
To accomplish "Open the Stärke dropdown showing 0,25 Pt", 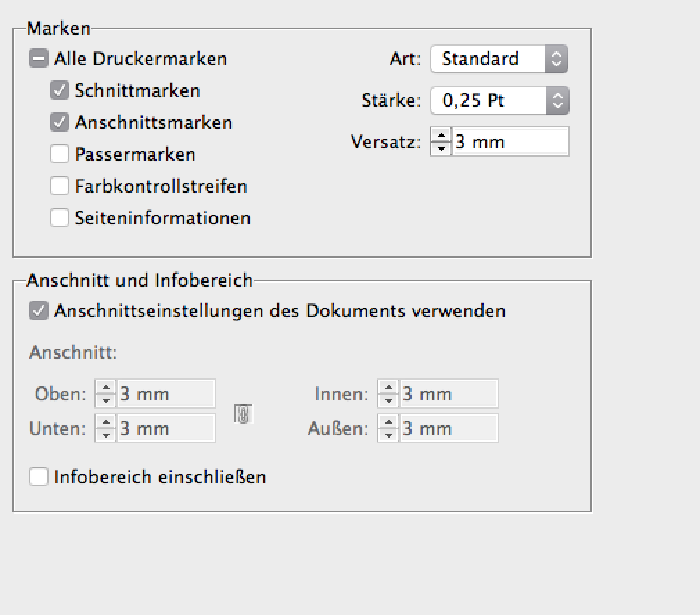I will [500, 100].
